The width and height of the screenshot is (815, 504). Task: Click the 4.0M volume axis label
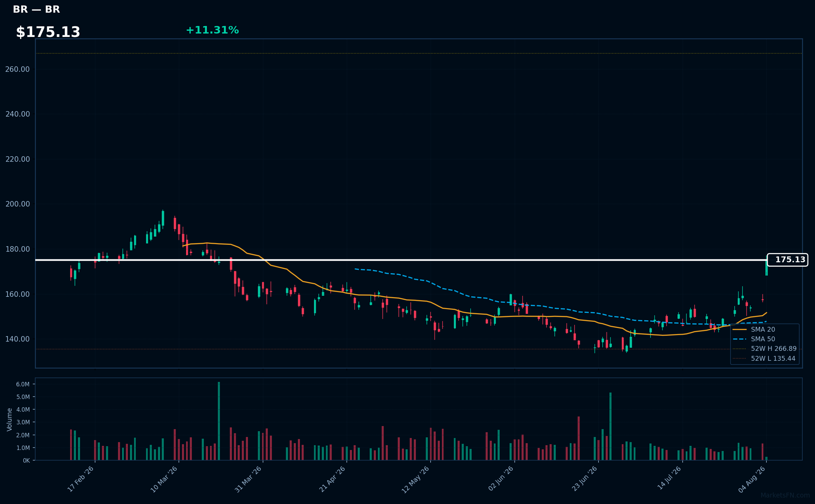[x=23, y=410]
